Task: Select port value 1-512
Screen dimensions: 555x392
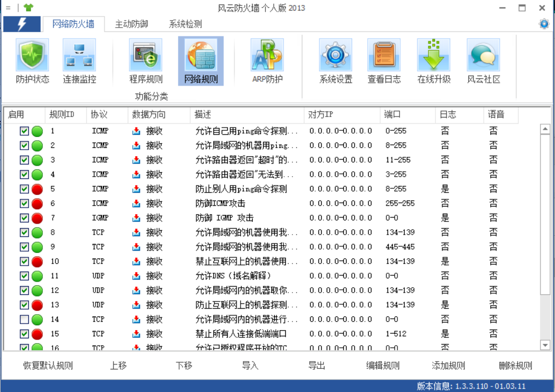Action: (396, 333)
